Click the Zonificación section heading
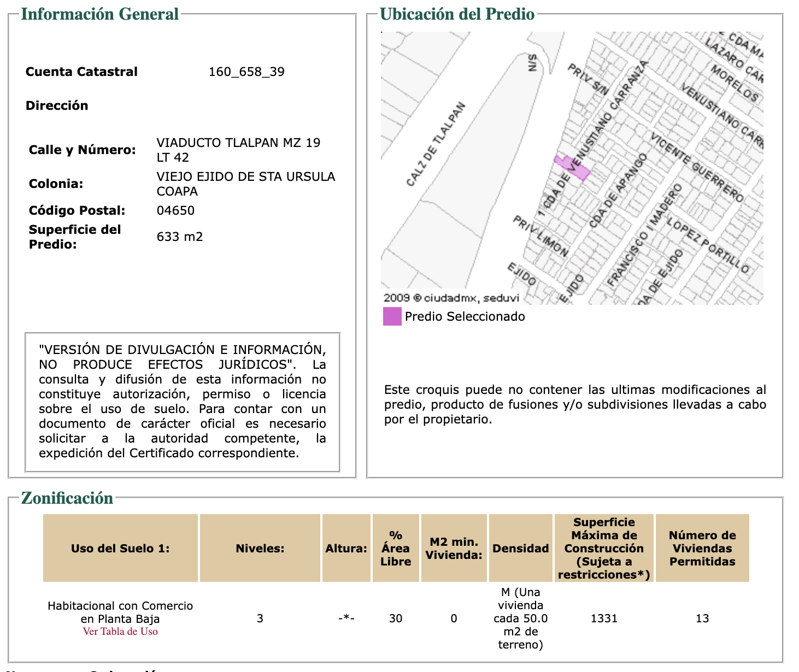799x672 pixels. click(x=67, y=498)
